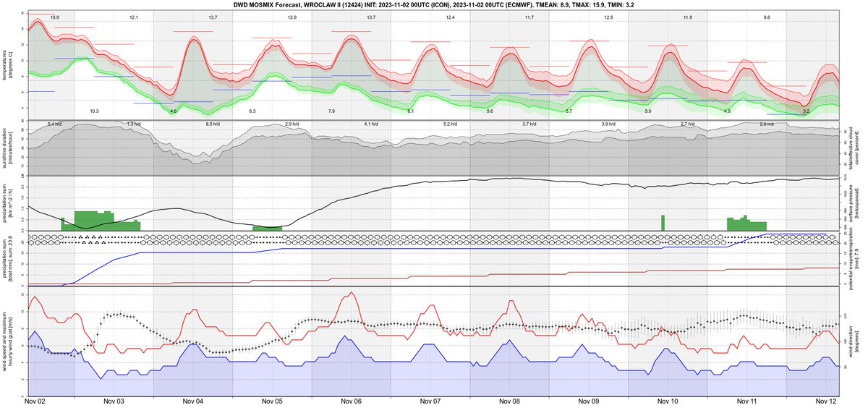
Task: Click the 3.9 h/d sunshine value
Action: point(608,124)
